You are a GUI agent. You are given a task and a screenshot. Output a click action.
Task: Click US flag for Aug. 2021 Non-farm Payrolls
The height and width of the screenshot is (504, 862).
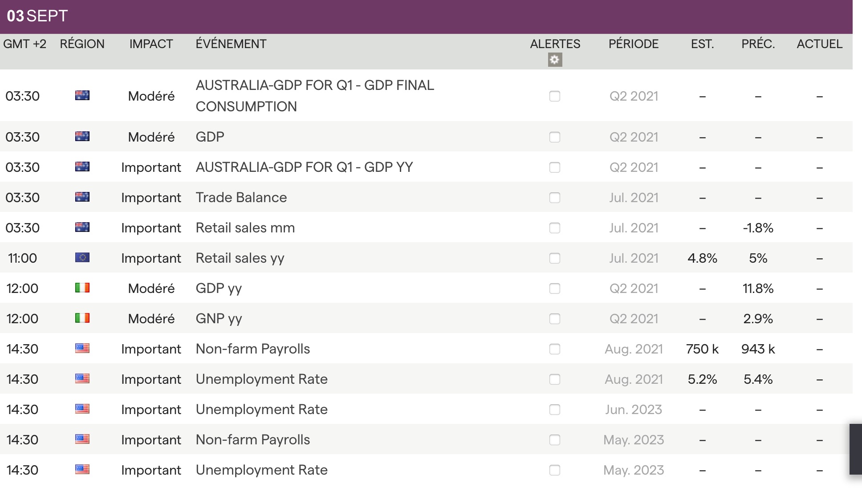pos(82,349)
